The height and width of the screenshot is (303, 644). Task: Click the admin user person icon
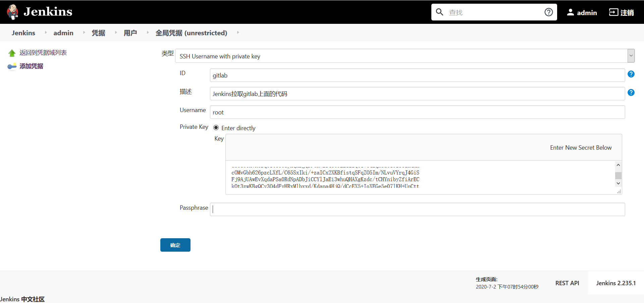pyautogui.click(x=570, y=12)
